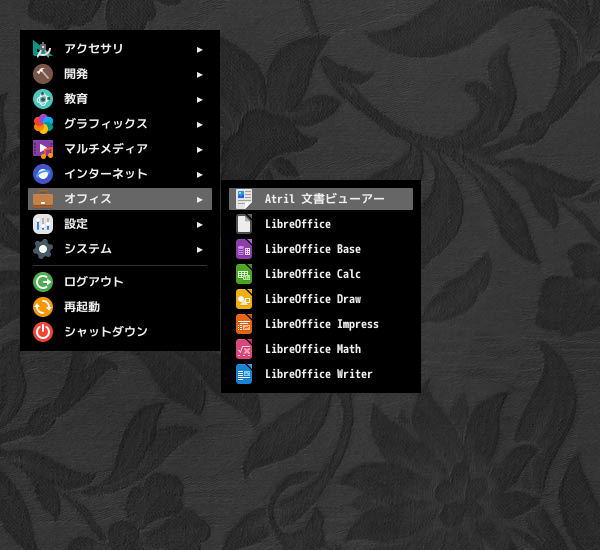Viewport: 600px width, 550px height.
Task: Open the 開発 menu category
Action: 120,74
